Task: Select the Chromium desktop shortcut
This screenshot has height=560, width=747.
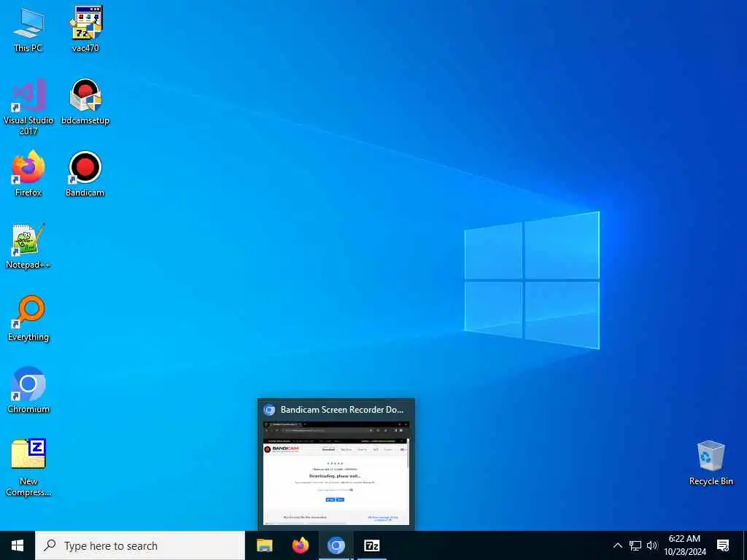Action: pyautogui.click(x=28, y=390)
